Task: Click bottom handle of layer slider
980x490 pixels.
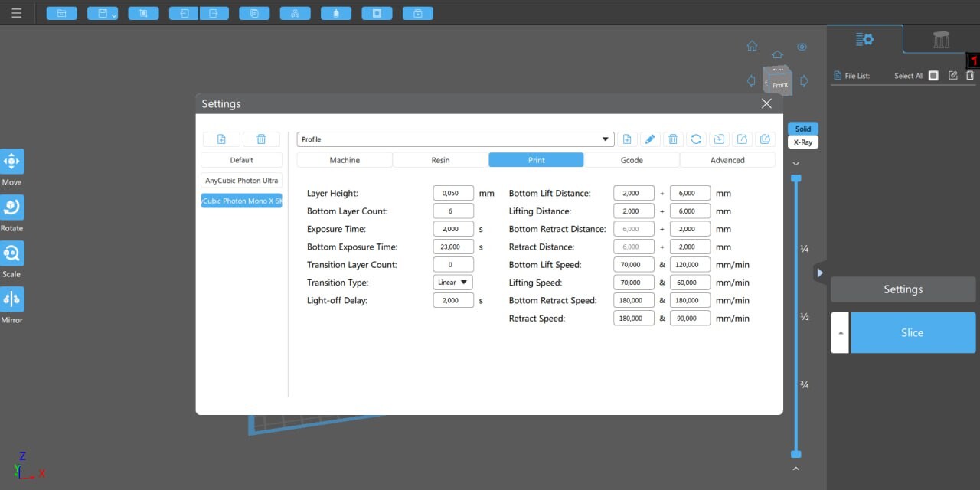Action: (x=796, y=454)
